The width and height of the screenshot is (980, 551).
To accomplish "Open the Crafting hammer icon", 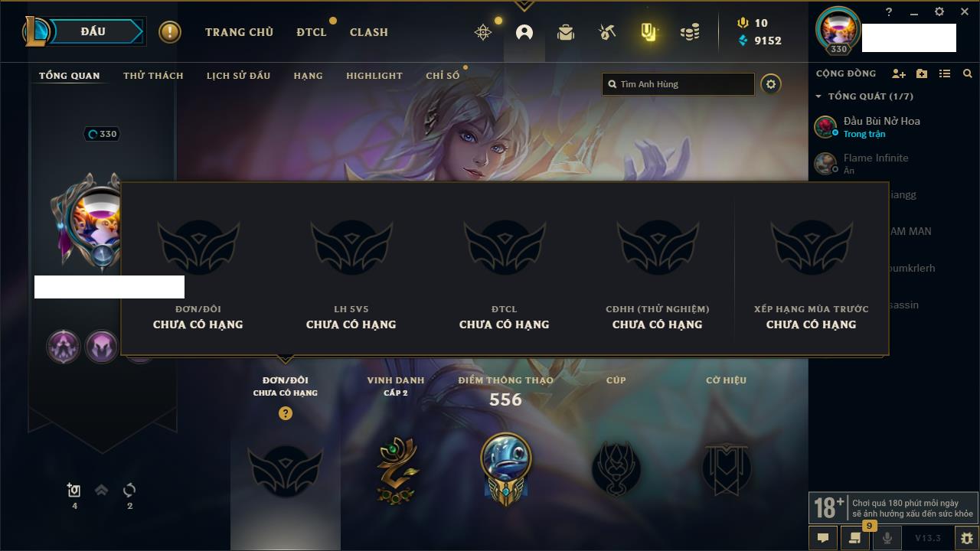I will [607, 32].
